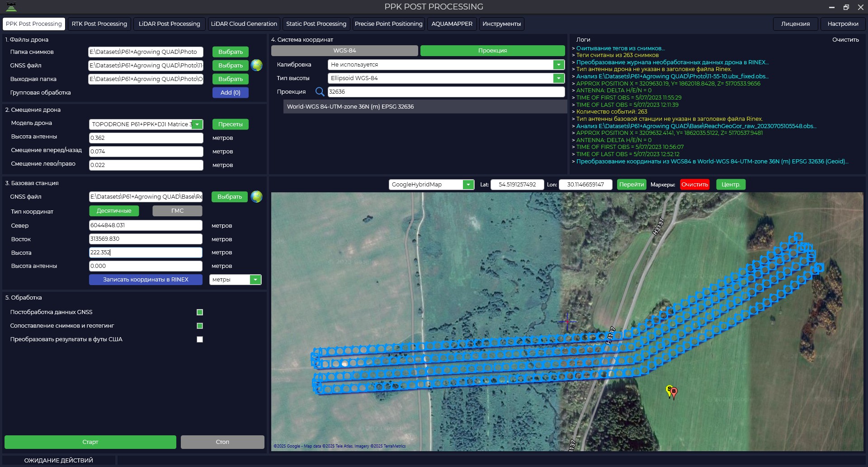Enable convert results to US feet
This screenshot has width=868, height=467.
coord(200,339)
